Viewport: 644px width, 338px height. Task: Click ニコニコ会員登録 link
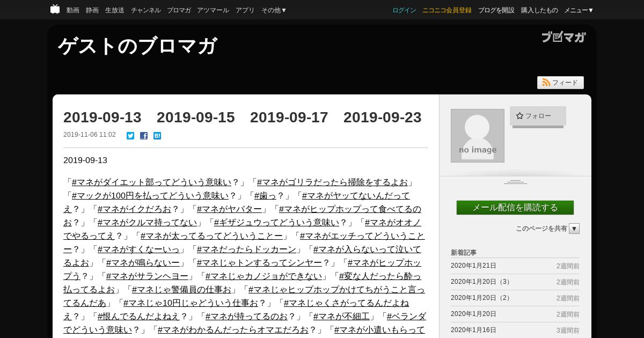447,10
